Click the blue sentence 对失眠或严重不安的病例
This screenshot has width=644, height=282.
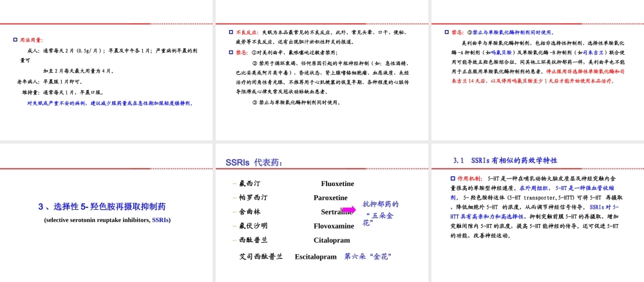pos(110,104)
